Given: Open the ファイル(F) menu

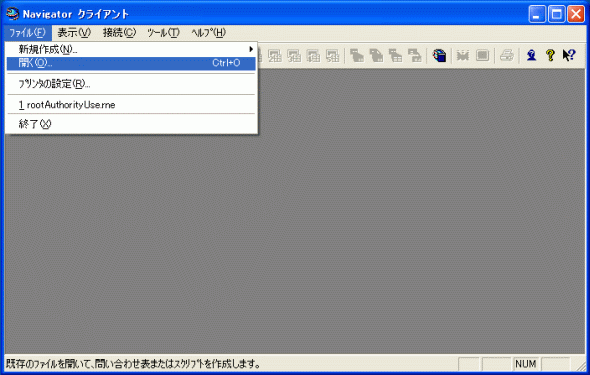Looking at the screenshot, I should [x=27, y=33].
